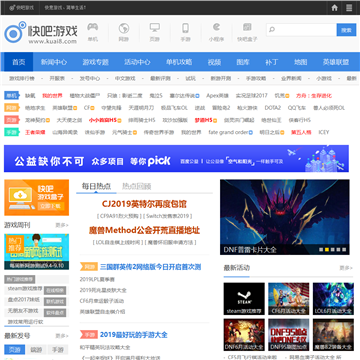The width and height of the screenshot is (360, 360).
Task: Click the 公益缺你不可 banner advertisement
Action: coord(176,159)
